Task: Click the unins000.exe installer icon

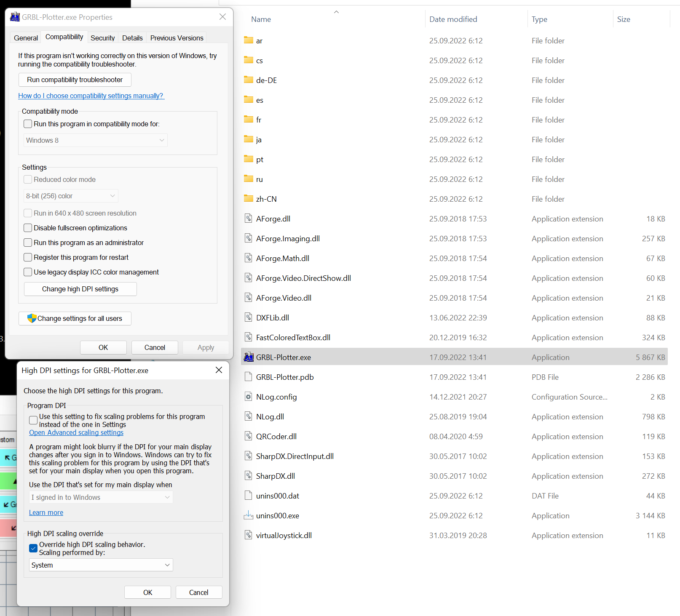Action: click(x=249, y=516)
